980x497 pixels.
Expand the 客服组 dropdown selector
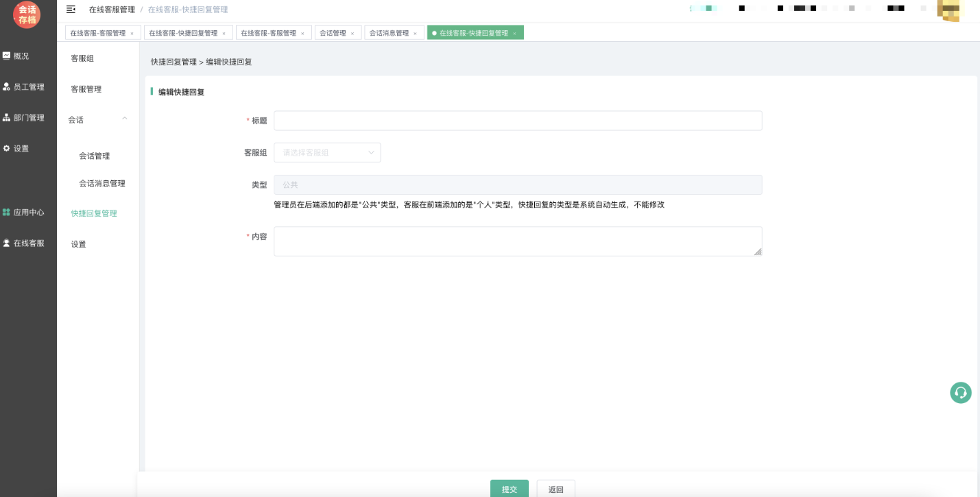point(327,153)
